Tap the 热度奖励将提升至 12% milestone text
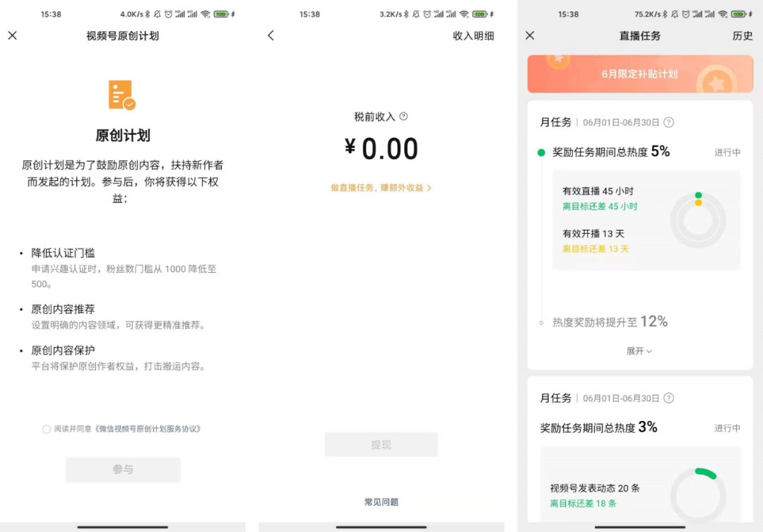This screenshot has width=763, height=532. pos(610,321)
